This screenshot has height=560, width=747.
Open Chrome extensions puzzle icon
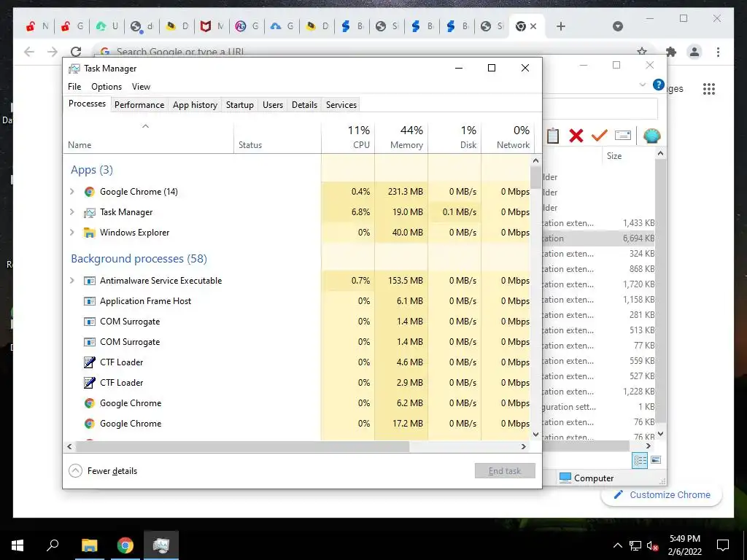point(671,52)
